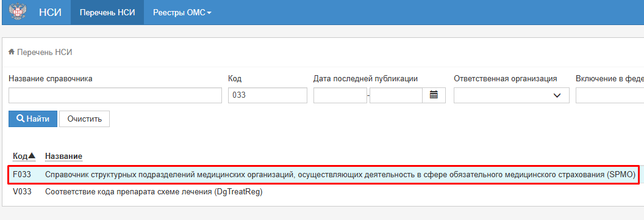Screen dimensions: 644x220
Task: Open the НСИ home title link
Action: pos(50,12)
